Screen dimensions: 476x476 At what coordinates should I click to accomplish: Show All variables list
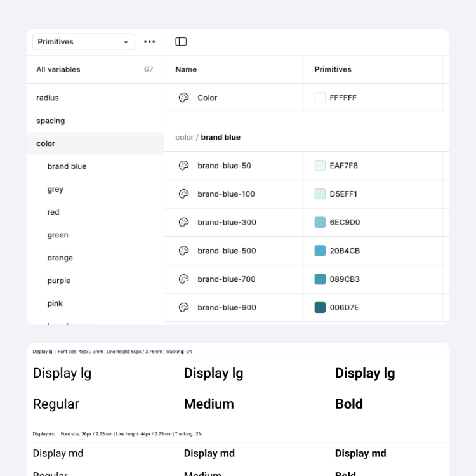tap(58, 70)
